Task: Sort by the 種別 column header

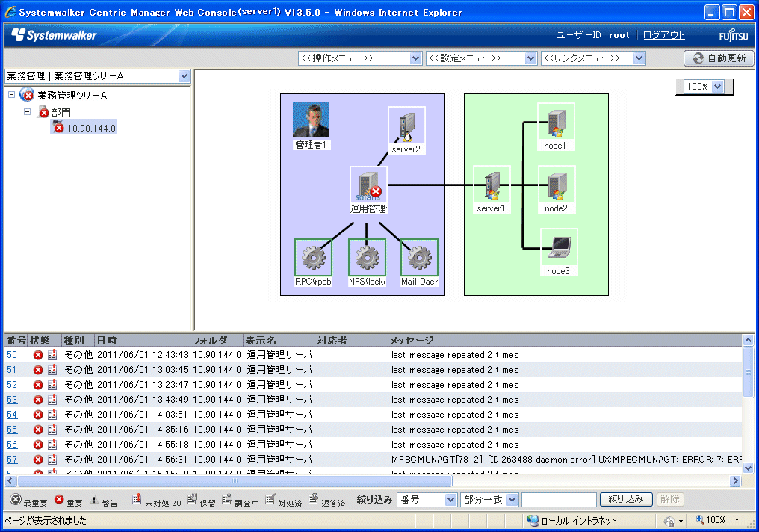Action: (78, 340)
